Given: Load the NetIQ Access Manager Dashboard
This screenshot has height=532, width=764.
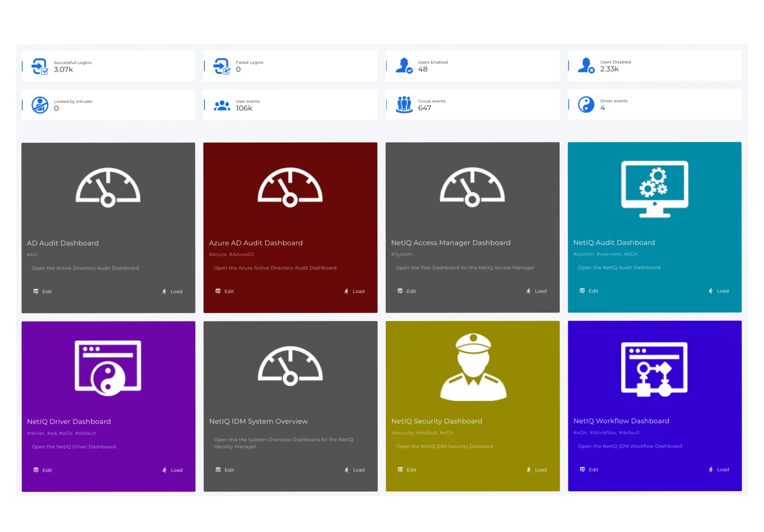Looking at the screenshot, I should click(x=536, y=291).
